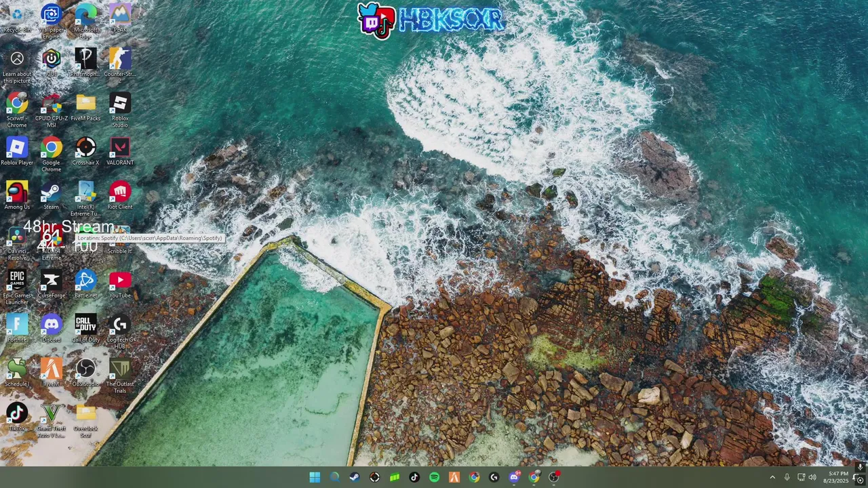This screenshot has width=868, height=488.
Task: Open Steam from the taskbar
Action: [x=355, y=477]
